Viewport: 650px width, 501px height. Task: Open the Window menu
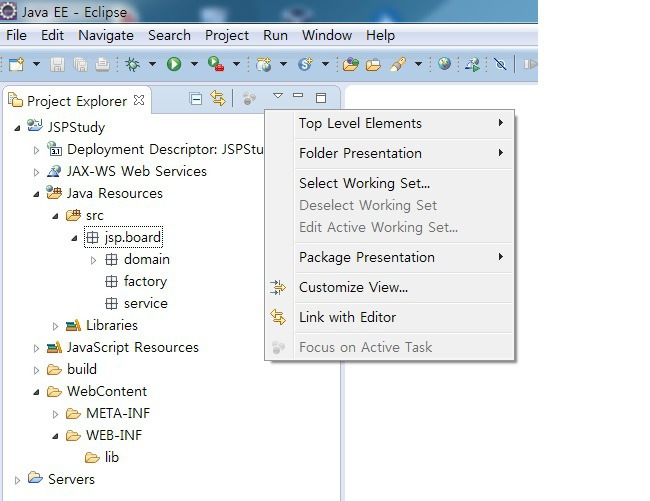[327, 36]
